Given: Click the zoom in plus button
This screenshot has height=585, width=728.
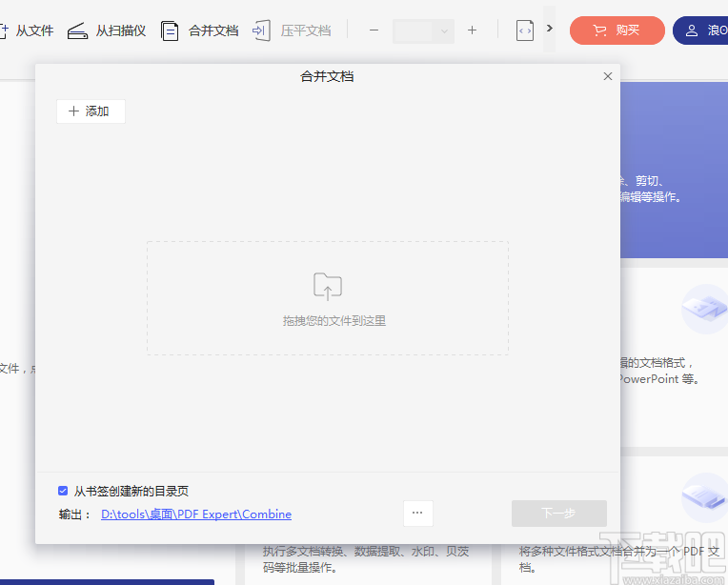Looking at the screenshot, I should (x=473, y=30).
